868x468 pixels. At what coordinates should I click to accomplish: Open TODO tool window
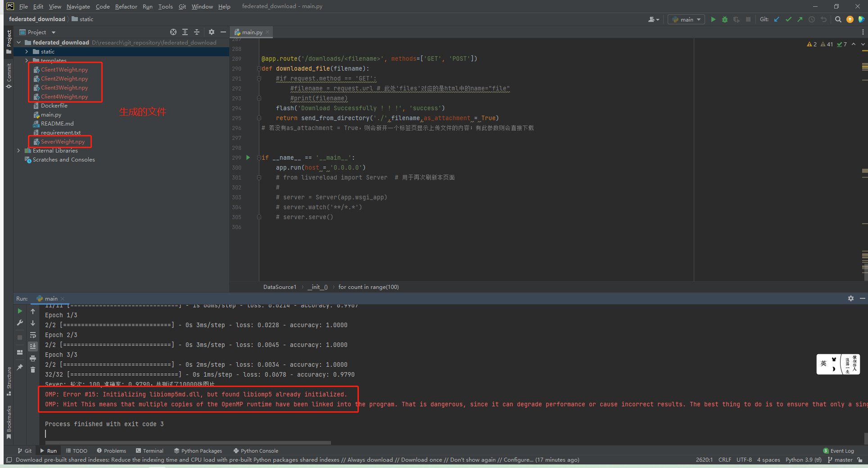coord(77,450)
